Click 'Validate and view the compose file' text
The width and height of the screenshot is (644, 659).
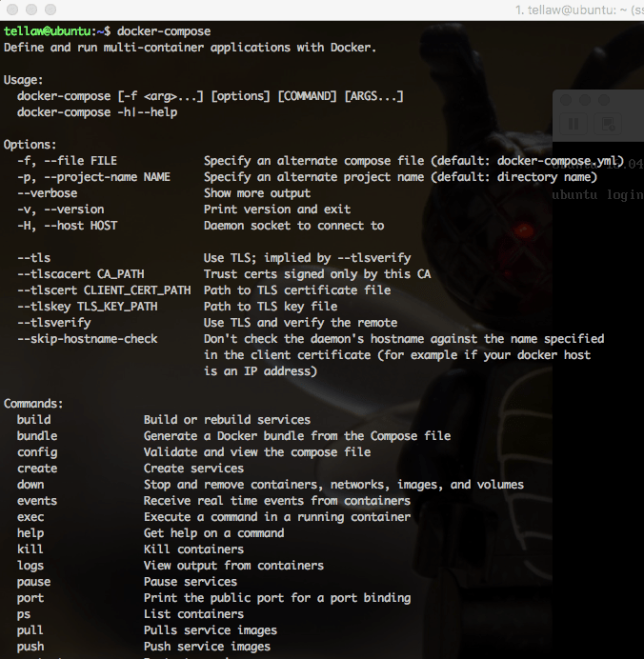pyautogui.click(x=257, y=452)
